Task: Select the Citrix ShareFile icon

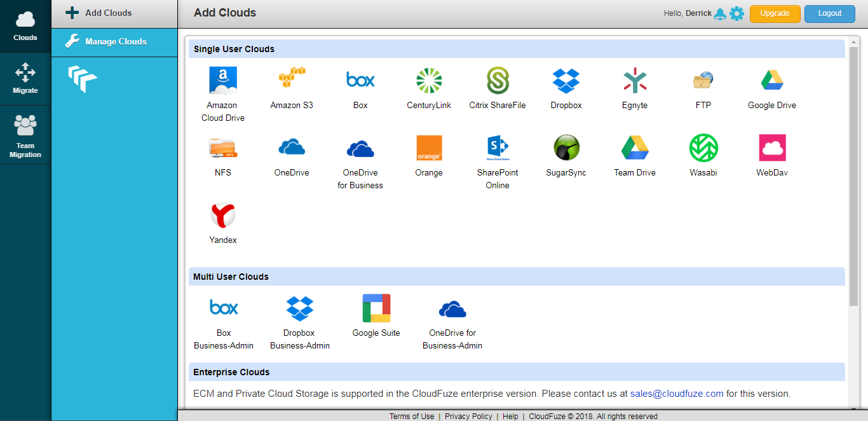Action: click(x=498, y=81)
